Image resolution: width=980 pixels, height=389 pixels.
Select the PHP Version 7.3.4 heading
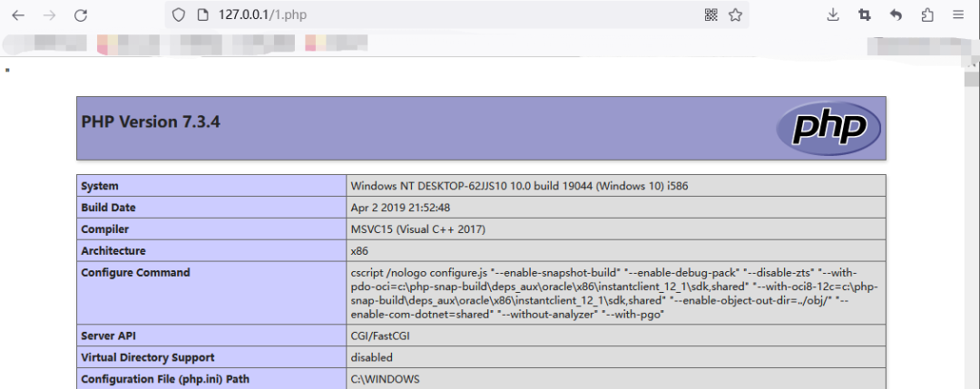(151, 122)
